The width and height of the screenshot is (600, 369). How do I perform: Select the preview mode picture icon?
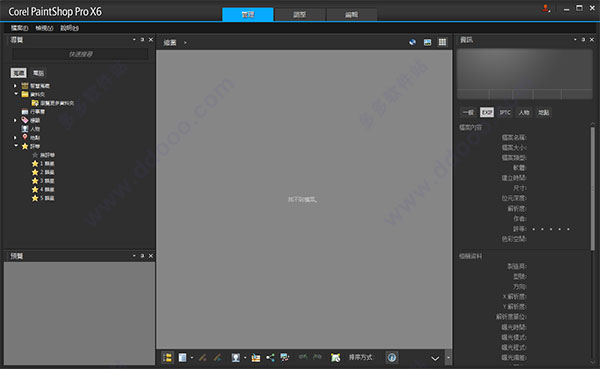pyautogui.click(x=427, y=42)
